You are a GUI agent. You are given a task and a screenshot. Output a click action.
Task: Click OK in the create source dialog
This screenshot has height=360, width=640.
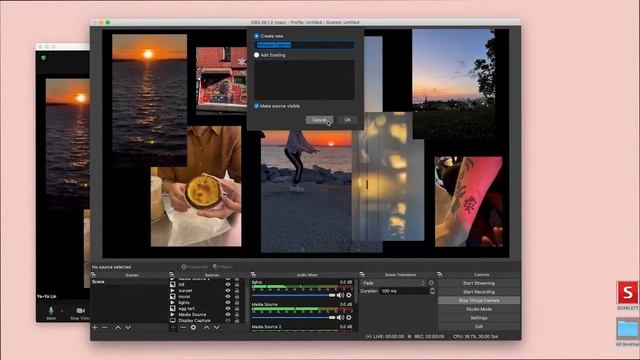pyautogui.click(x=347, y=120)
